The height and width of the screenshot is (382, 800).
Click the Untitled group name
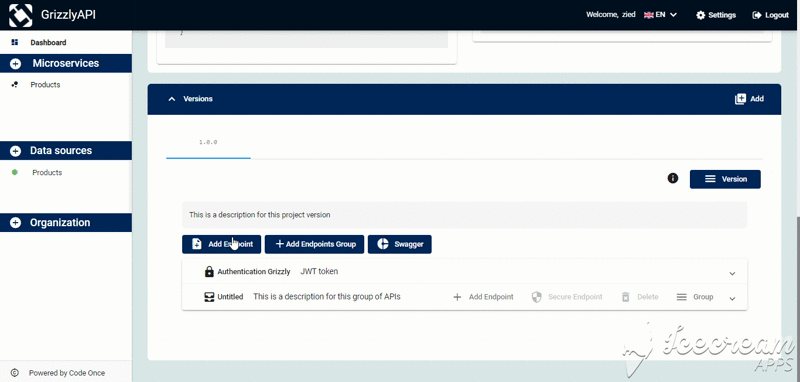pos(230,296)
